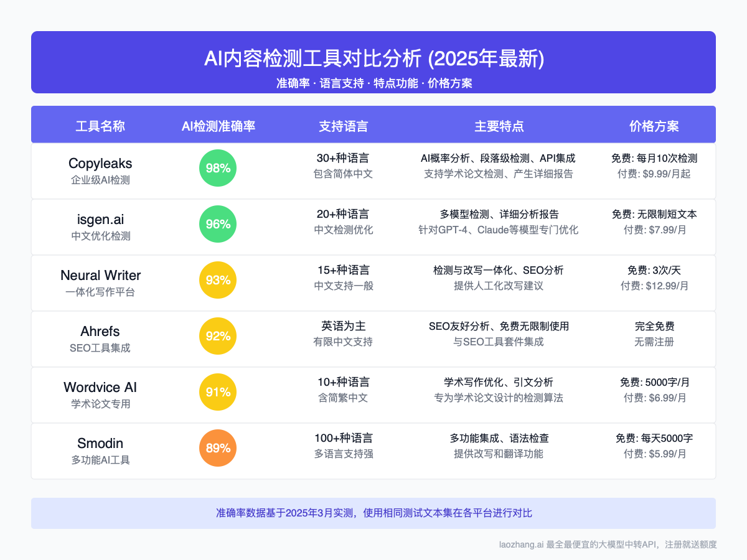The height and width of the screenshot is (560, 747).
Task: Select the 工具名称 column header
Action: pos(100,126)
